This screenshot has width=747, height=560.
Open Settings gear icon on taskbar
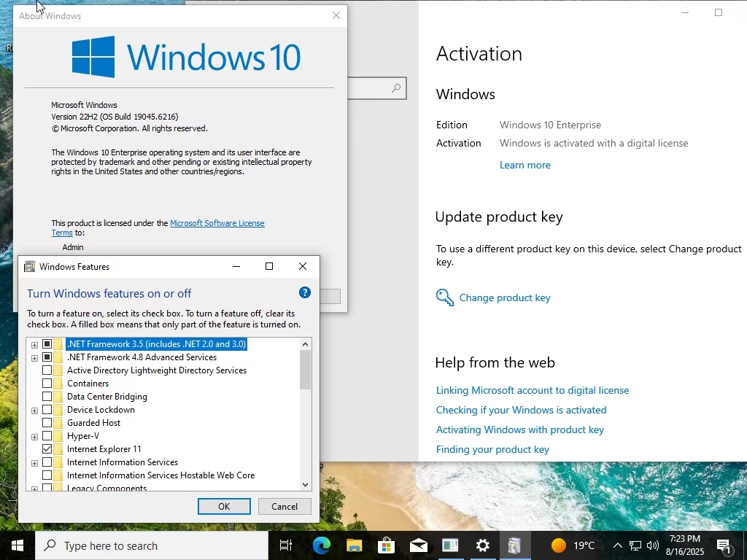pos(482,545)
